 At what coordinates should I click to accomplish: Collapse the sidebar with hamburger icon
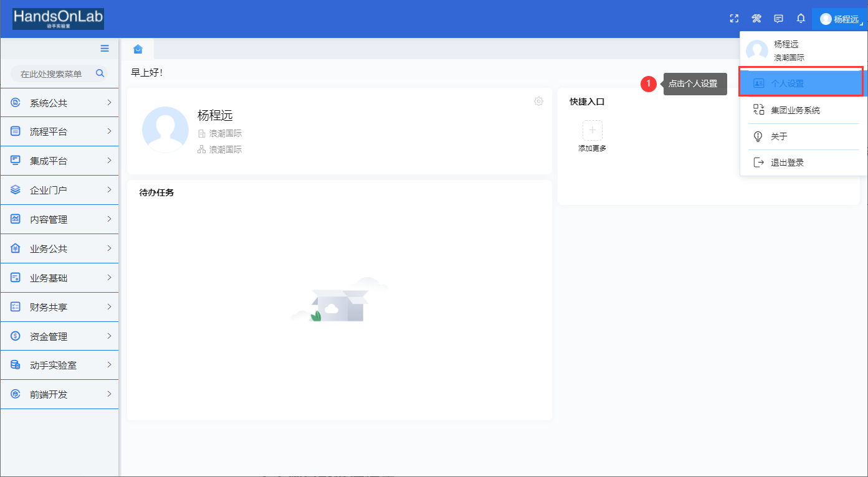[105, 49]
